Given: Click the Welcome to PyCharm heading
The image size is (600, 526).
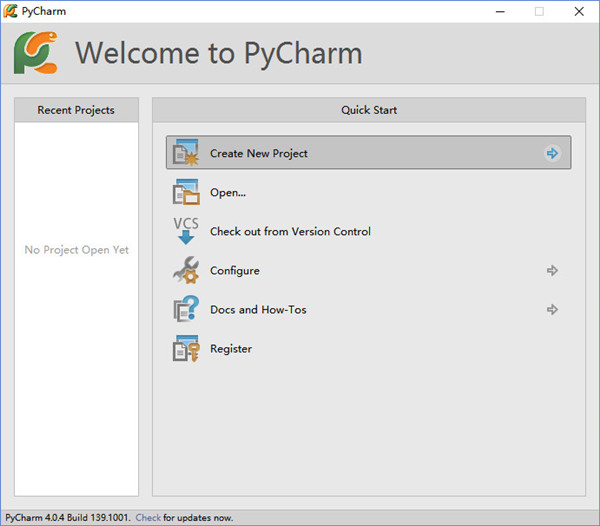Looking at the screenshot, I should click(x=218, y=53).
